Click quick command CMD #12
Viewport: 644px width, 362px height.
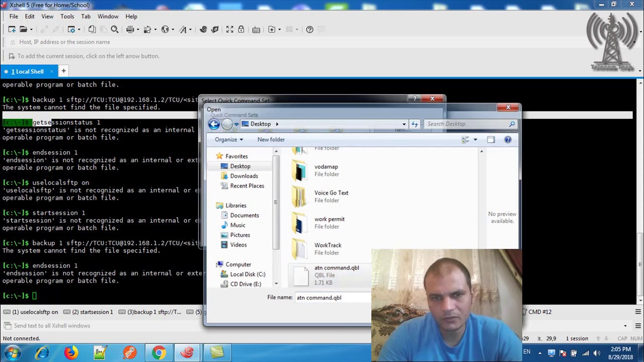537,312
